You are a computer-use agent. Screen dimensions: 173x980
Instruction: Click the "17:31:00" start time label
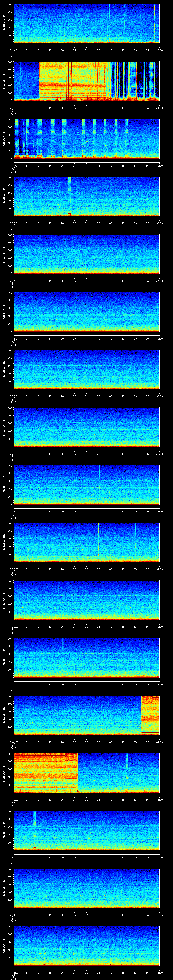click(13, 165)
